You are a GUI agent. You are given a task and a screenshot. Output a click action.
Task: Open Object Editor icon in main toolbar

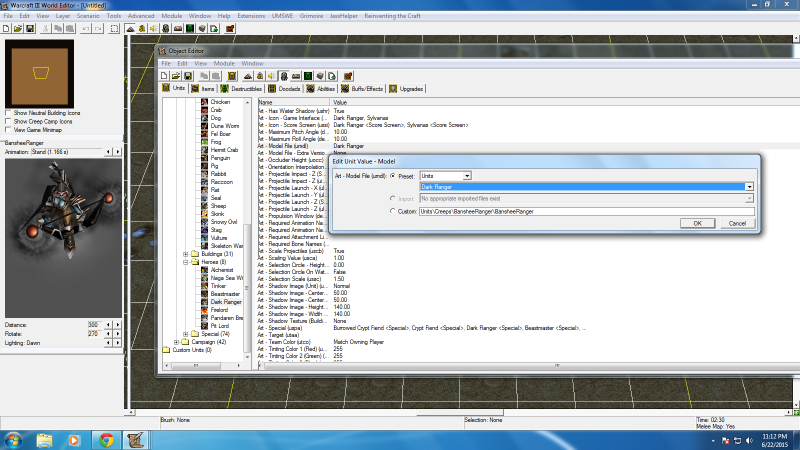166,29
